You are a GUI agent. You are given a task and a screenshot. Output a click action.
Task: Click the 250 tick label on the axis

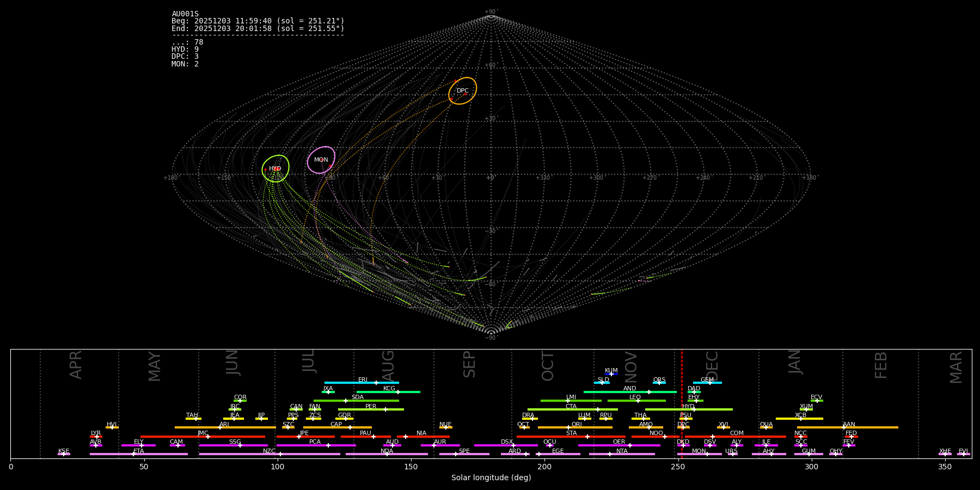[x=678, y=467]
